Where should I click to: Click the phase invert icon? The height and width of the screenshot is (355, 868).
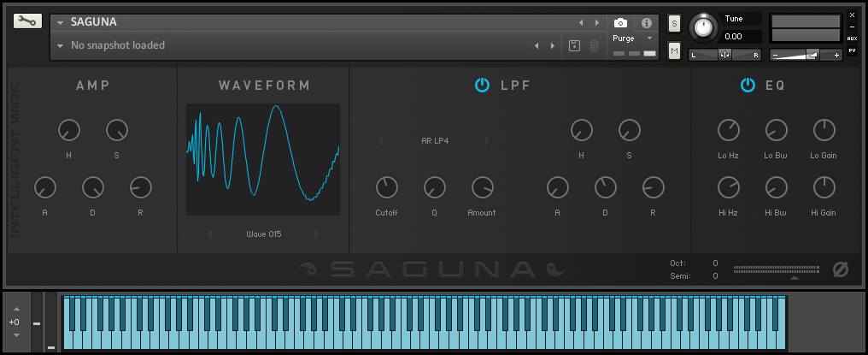[x=840, y=269]
